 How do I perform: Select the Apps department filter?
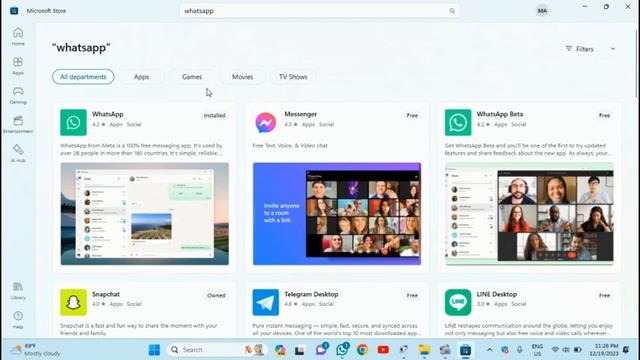point(142,77)
